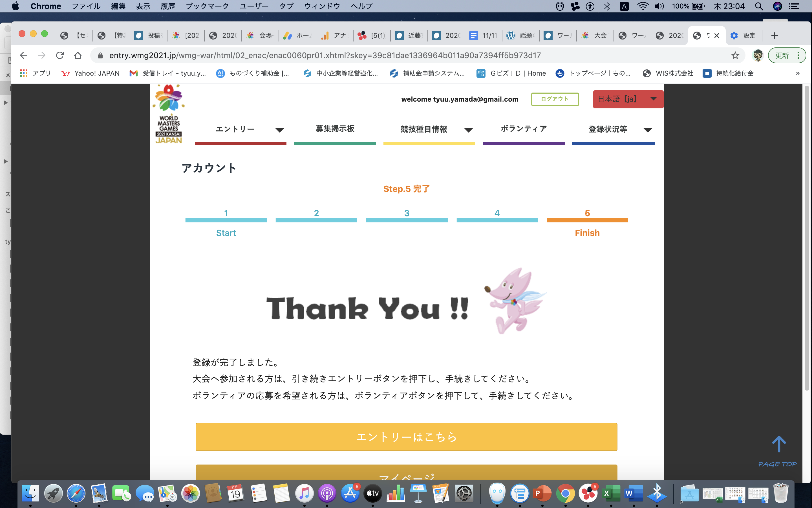812x508 pixels.
Task: Click the ログアウト button
Action: (555, 99)
